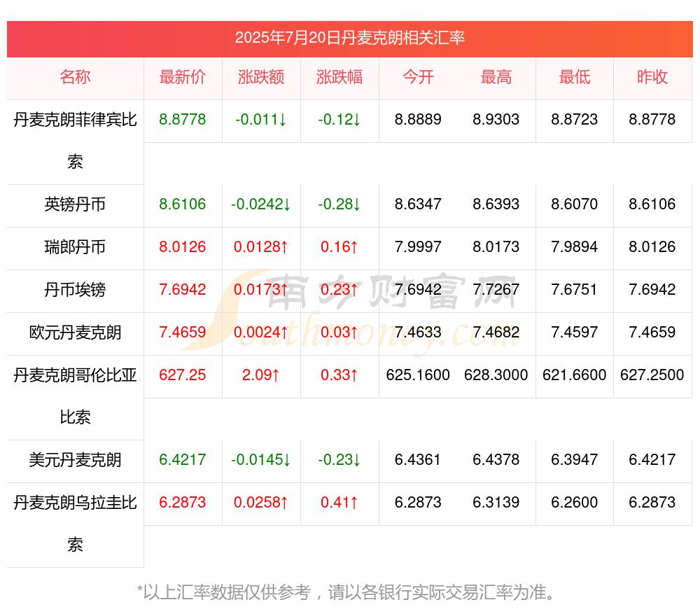Click change amount 0.0258↑
This screenshot has height=614, width=700.
[261, 503]
